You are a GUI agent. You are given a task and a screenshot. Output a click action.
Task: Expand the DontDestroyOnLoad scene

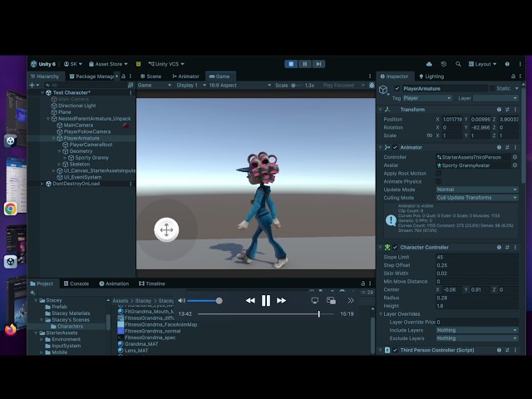click(42, 184)
